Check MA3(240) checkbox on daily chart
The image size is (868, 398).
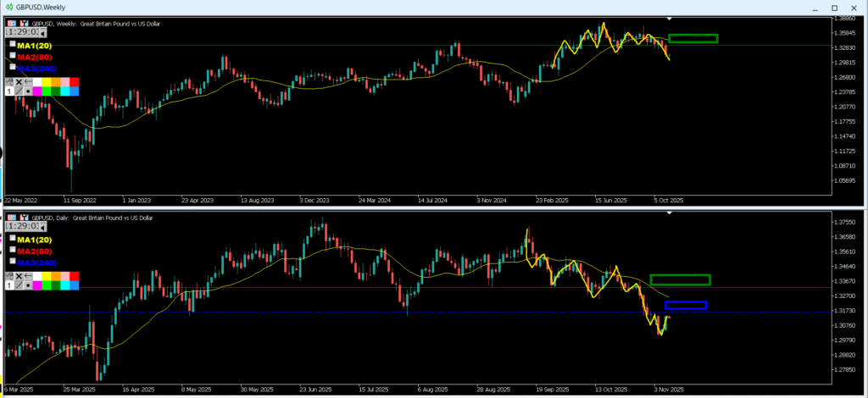click(12, 263)
